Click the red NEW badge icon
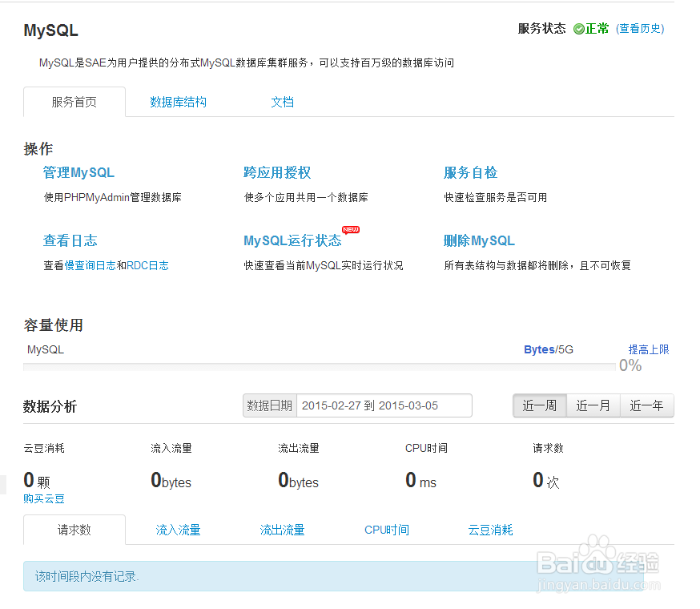Viewport: 700px width, 609px height. coord(351,230)
